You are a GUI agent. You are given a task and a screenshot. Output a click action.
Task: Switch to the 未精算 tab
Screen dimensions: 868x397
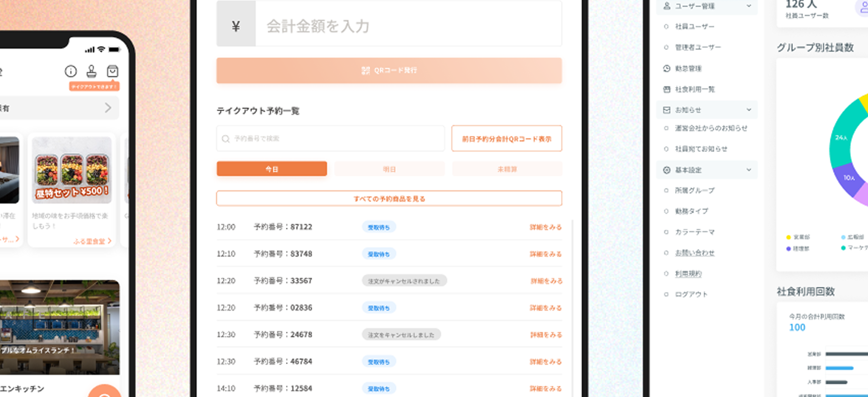click(507, 169)
